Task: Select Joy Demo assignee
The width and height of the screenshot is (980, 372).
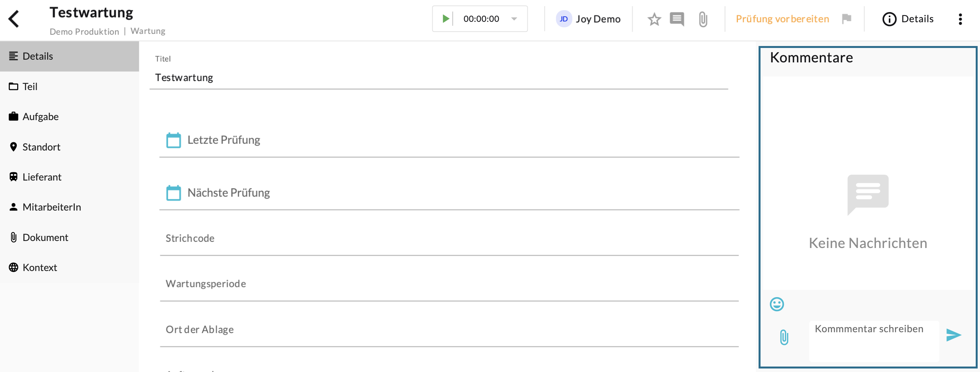Action: click(588, 19)
